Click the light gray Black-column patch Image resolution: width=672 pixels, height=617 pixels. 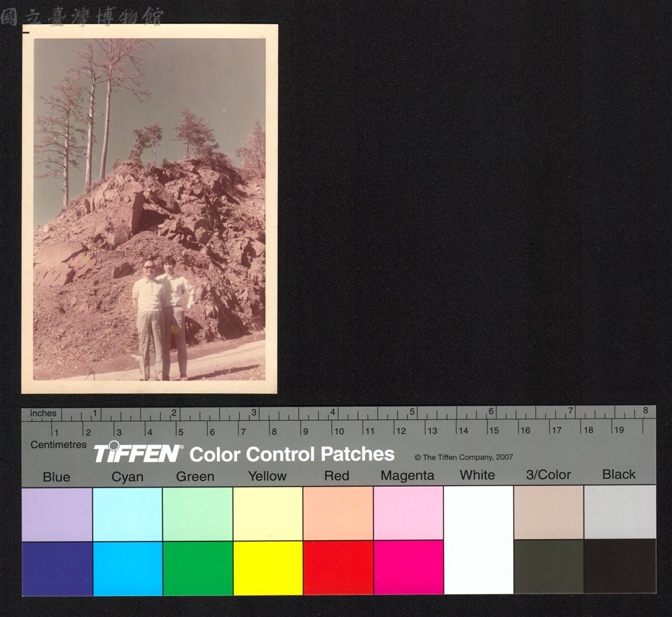point(619,512)
